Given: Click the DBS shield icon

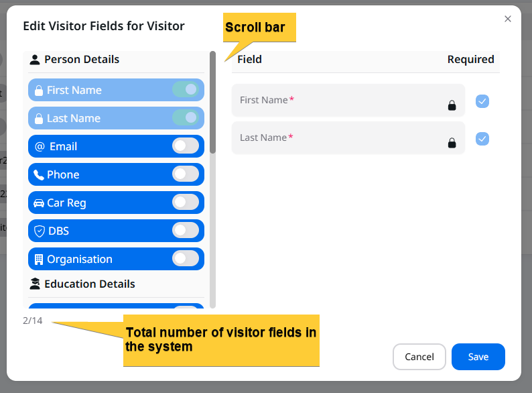Looking at the screenshot, I should click(39, 231).
